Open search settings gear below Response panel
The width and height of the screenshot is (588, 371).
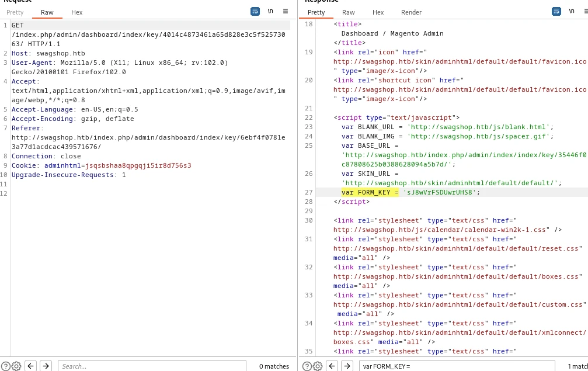click(318, 366)
